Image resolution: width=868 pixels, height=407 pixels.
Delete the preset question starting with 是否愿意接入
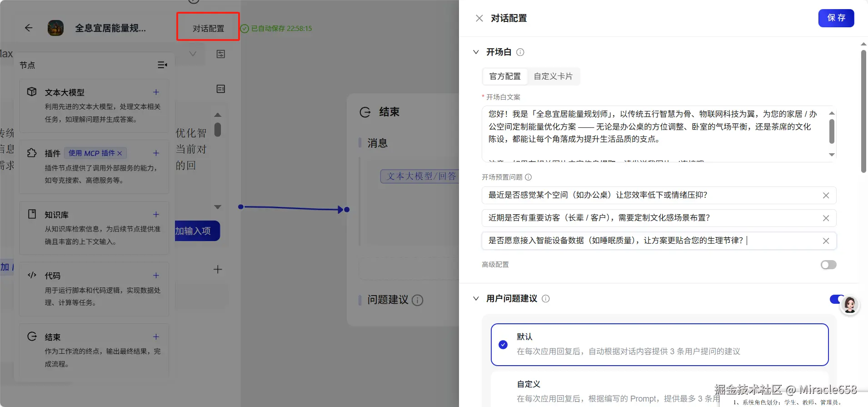pyautogui.click(x=826, y=241)
